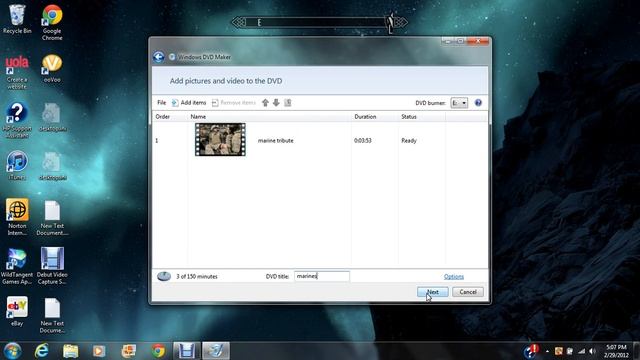Select the marine tribute video thumbnail
Viewport: 640px width, 360px height.
220,140
